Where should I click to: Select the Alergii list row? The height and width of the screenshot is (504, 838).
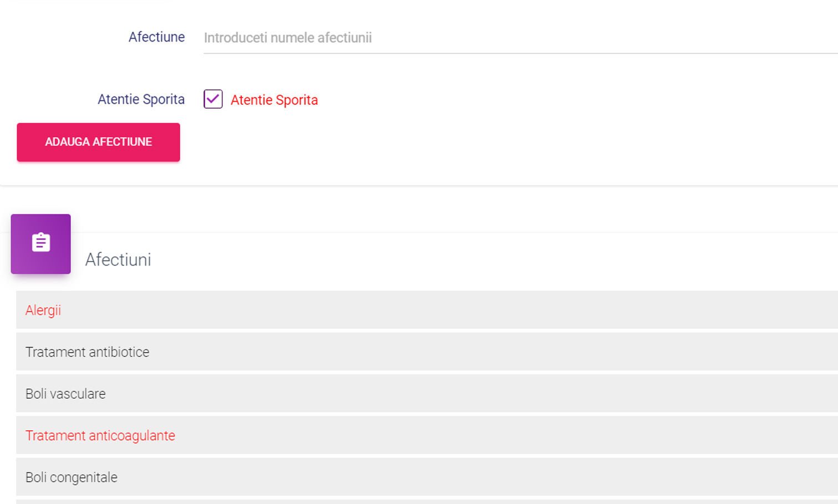[426, 310]
